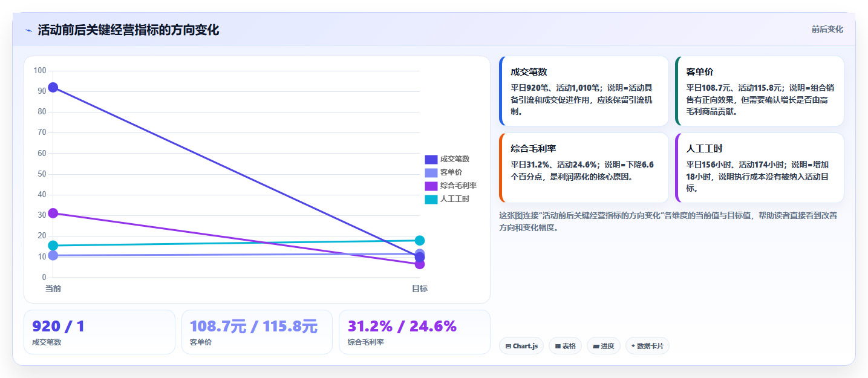This screenshot has height=378, width=868.
Task: Open the 人工工时 explanation card
Action: [x=759, y=168]
